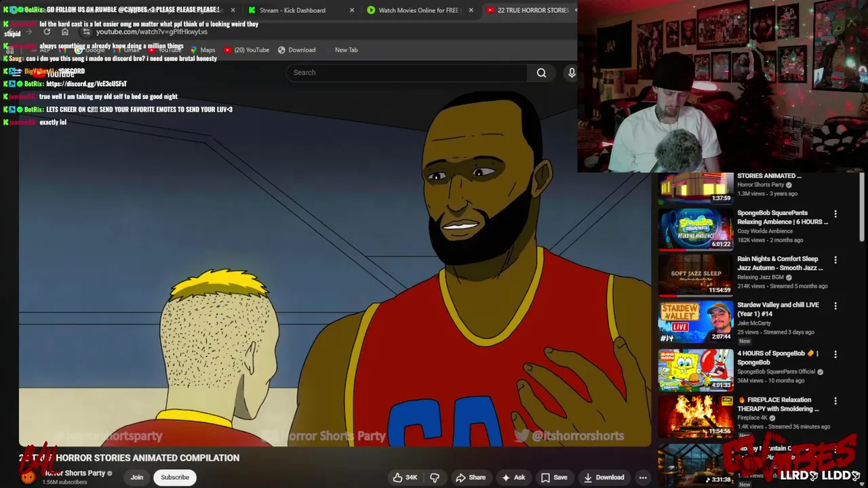The width and height of the screenshot is (868, 488).
Task: Click the Join channel button
Action: [x=137, y=477]
